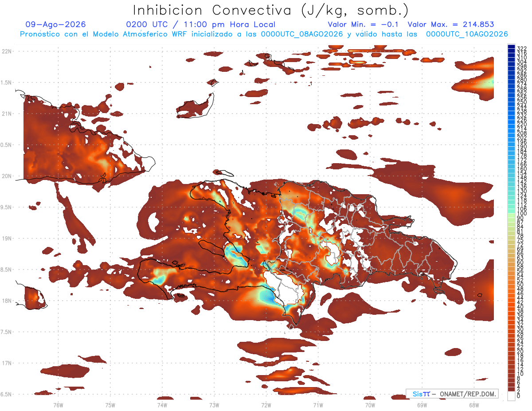Click the '74W' longitude label
532x411 pixels.
pyautogui.click(x=162, y=405)
